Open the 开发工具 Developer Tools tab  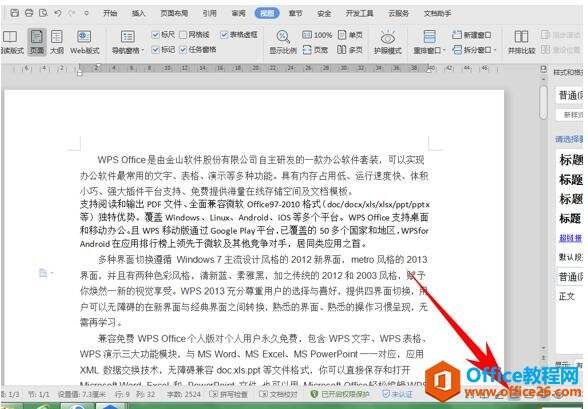[359, 13]
